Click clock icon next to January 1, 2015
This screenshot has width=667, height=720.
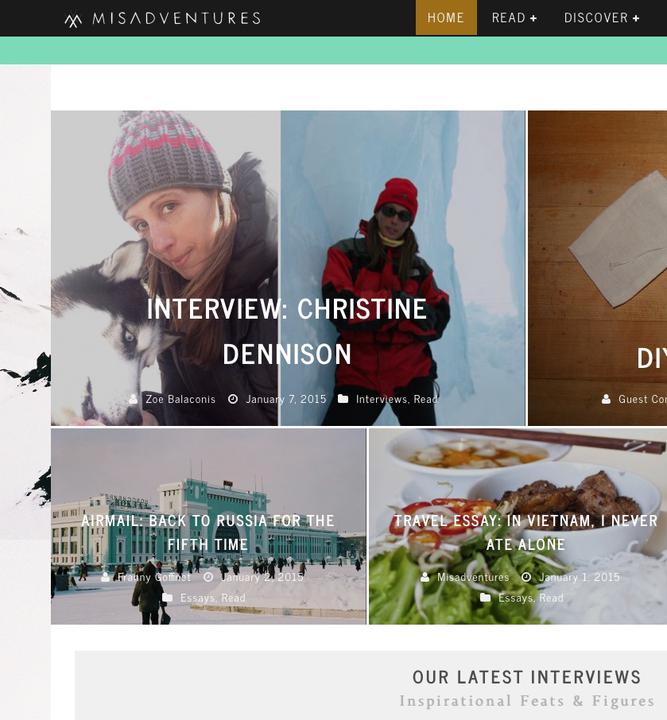pos(526,577)
